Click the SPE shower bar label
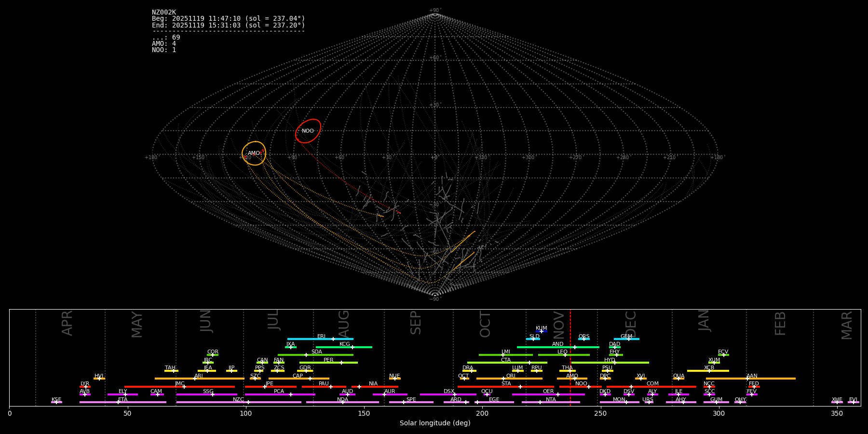Screen dimensions: 868x434 pos(411,400)
